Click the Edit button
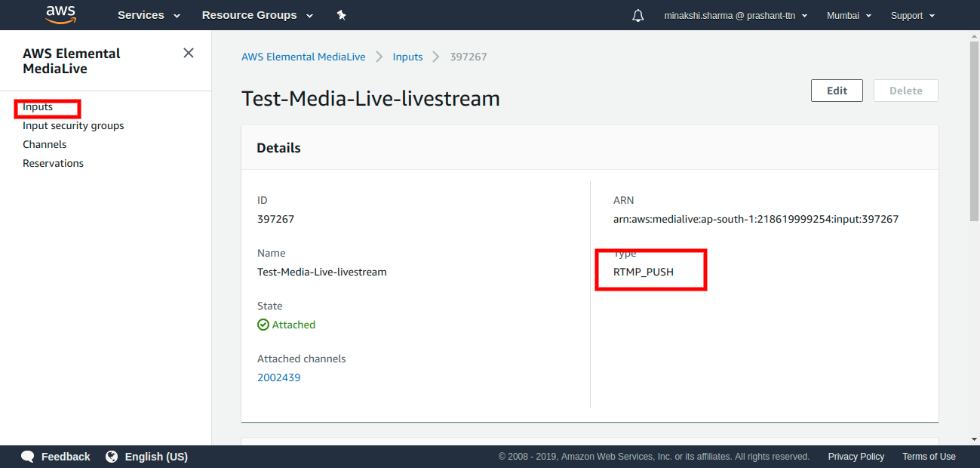 pyautogui.click(x=837, y=91)
